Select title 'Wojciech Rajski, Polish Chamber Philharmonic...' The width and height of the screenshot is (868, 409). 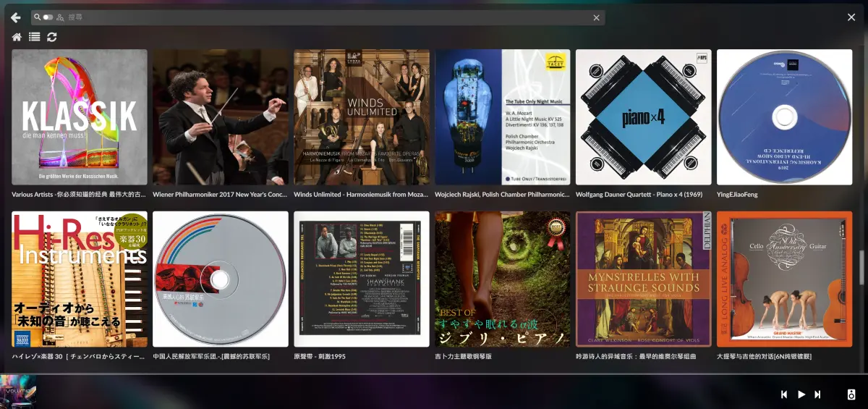[x=502, y=195]
